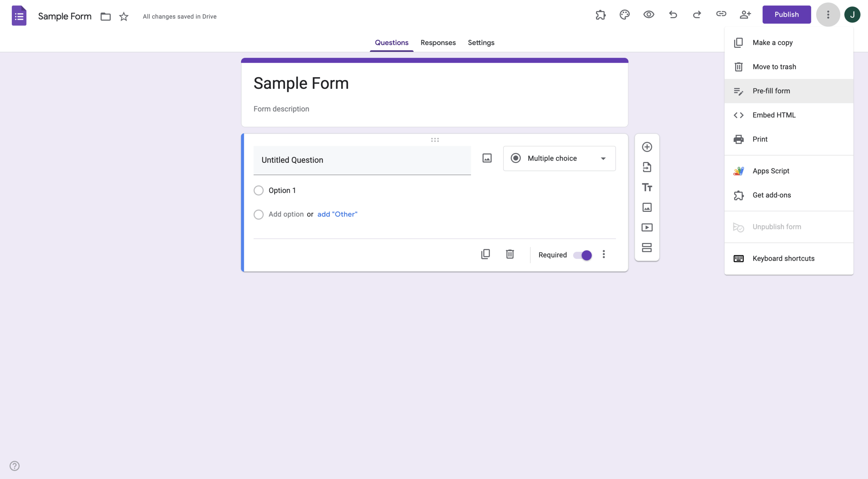Click the Publish button

click(x=786, y=15)
